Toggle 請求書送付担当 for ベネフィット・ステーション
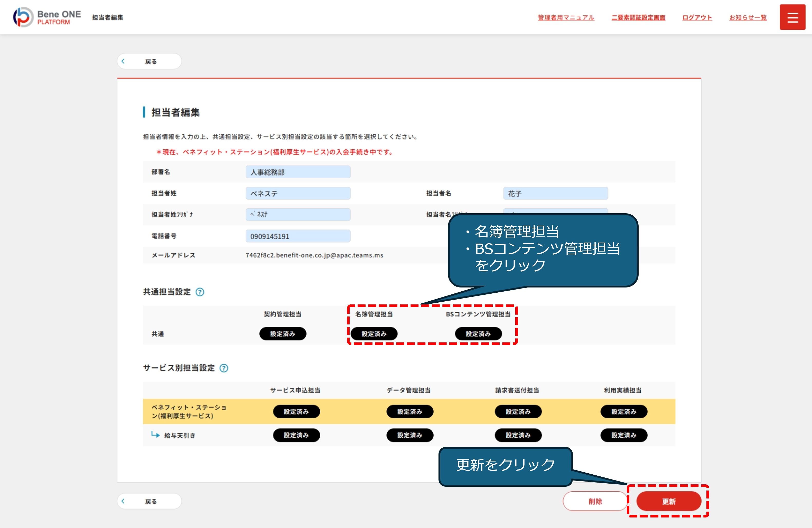Image resolution: width=812 pixels, height=528 pixels. click(x=518, y=411)
